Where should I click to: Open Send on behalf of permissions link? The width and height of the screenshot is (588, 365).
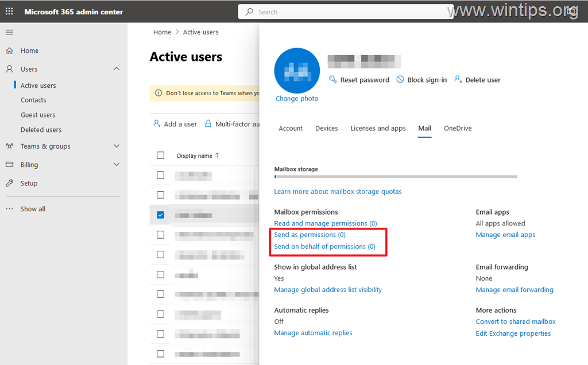pos(324,247)
